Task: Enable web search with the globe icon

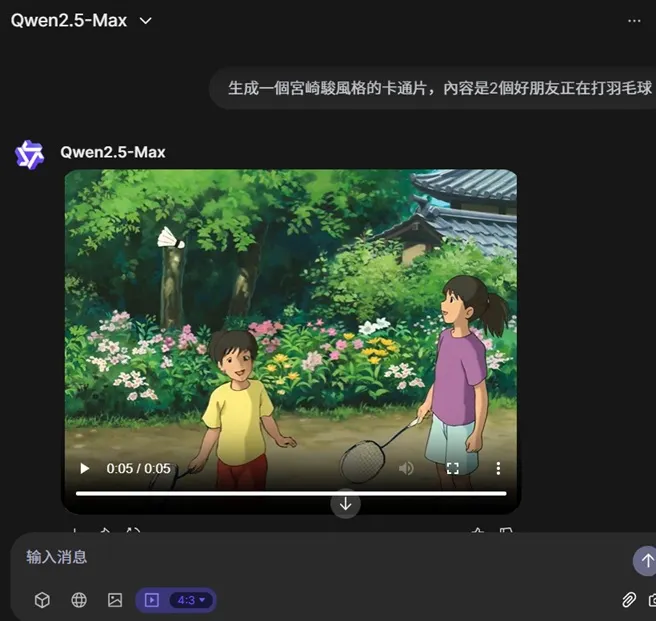Action: pyautogui.click(x=79, y=600)
